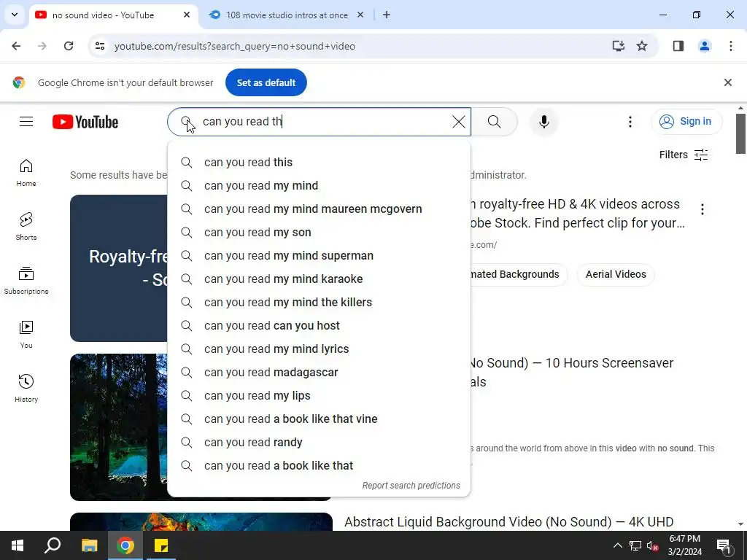Open File Explorer from taskbar
Screen dimensions: 747x560
tap(89, 545)
